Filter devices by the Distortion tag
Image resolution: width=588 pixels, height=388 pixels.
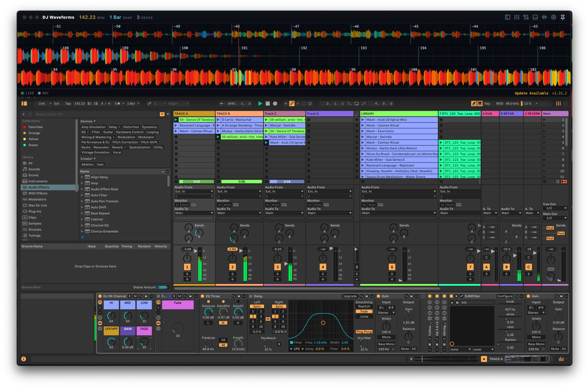[131, 127]
